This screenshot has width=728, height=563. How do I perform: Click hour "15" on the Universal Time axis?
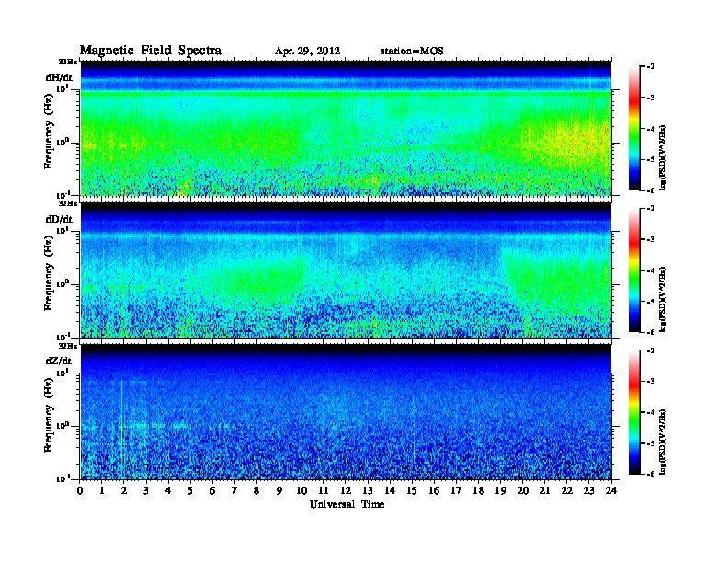pyautogui.click(x=412, y=490)
